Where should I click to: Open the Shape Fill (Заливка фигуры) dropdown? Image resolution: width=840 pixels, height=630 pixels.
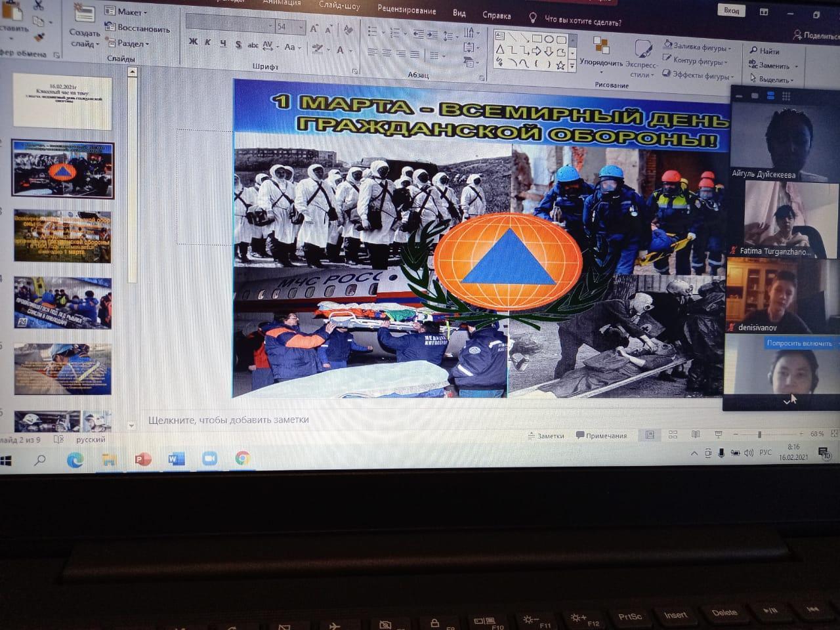(698, 47)
